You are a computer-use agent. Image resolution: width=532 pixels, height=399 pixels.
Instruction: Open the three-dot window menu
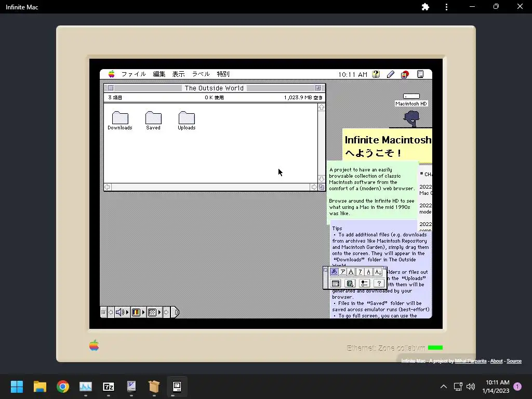(x=446, y=7)
